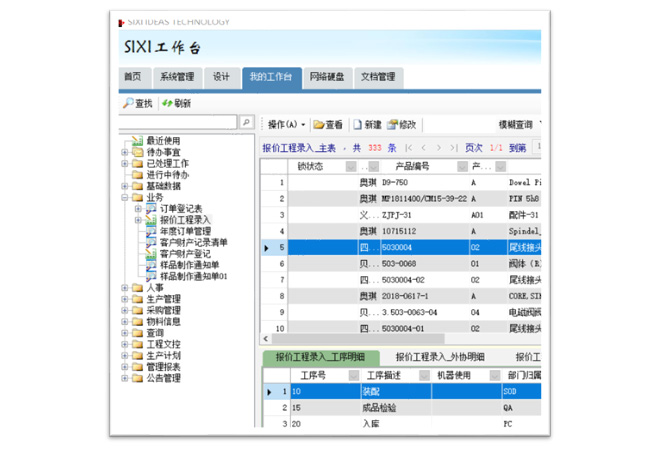Switch to the 设计 tab
Image resolution: width=660 pixels, height=451 pixels.
(x=221, y=77)
